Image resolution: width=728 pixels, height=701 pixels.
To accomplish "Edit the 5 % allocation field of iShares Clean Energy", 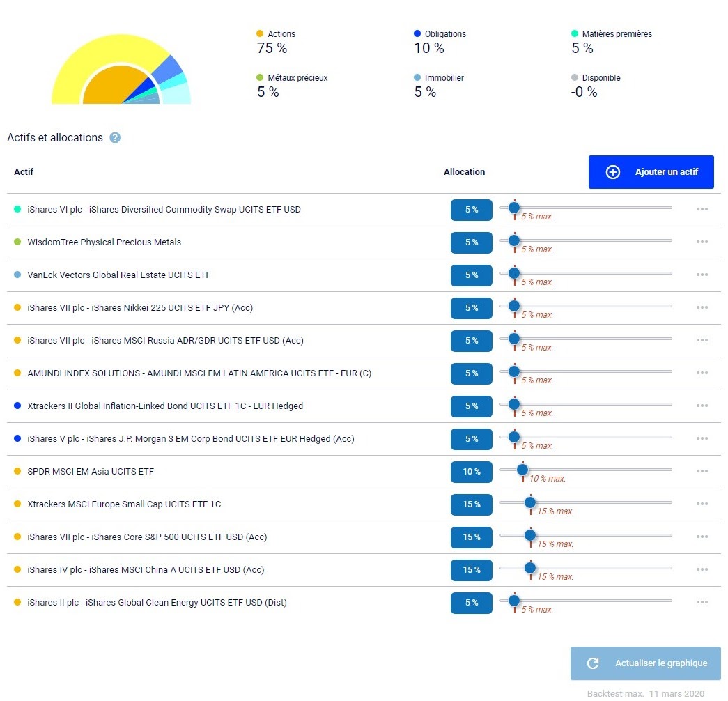I will coord(471,603).
